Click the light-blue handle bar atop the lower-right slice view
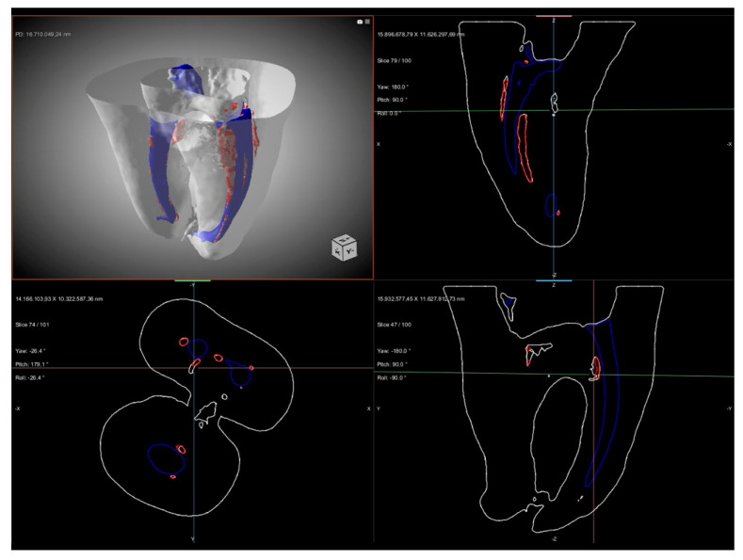This screenshot has width=743, height=560. [x=554, y=280]
